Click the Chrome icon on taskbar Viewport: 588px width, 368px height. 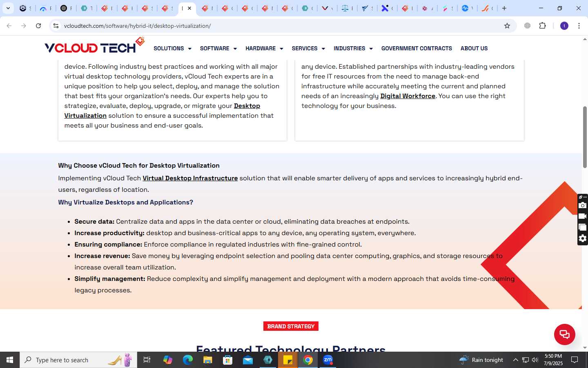click(308, 360)
